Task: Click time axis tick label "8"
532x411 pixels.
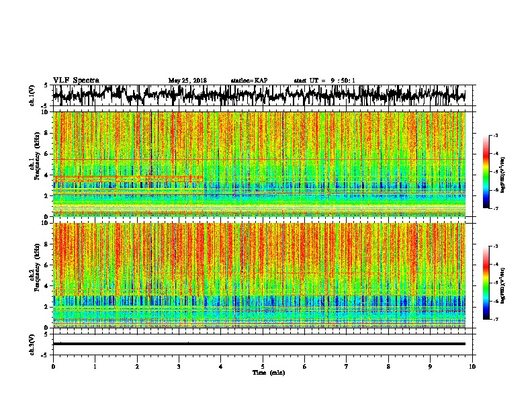Action: (x=388, y=366)
